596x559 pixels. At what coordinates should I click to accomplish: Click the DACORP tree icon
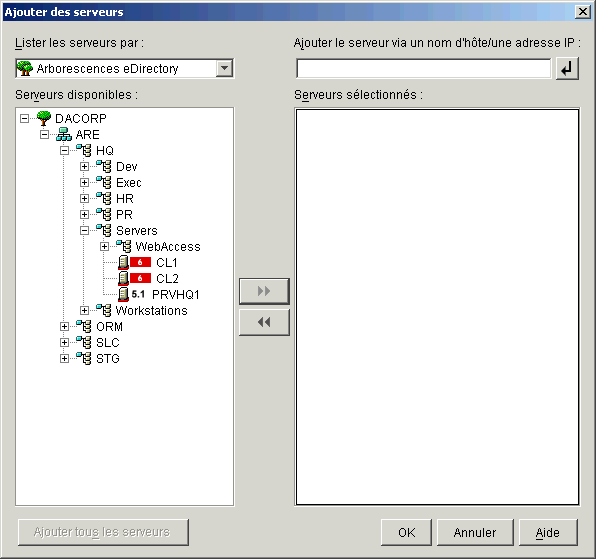[x=44, y=118]
